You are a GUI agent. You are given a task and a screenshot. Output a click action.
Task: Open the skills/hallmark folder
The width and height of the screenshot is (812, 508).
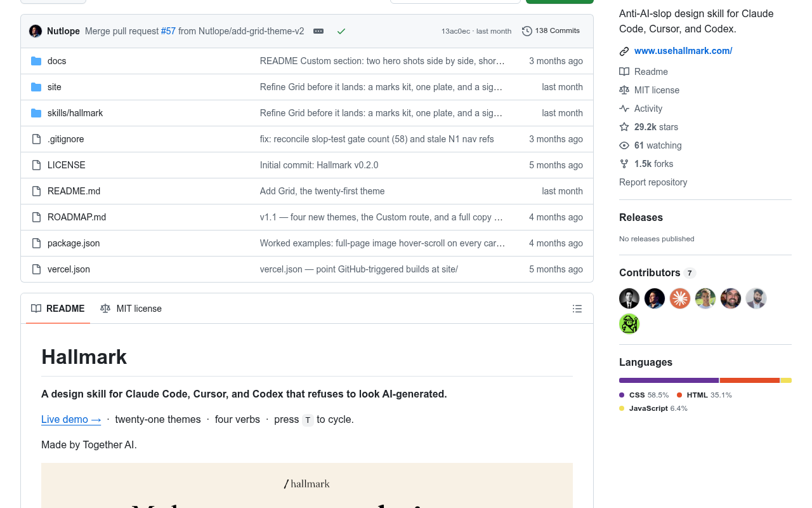click(75, 113)
